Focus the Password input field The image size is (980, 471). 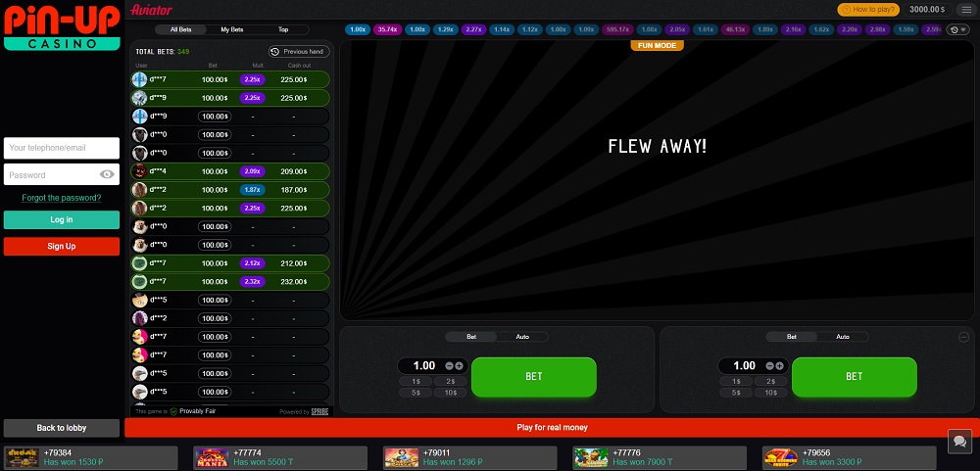(x=61, y=174)
